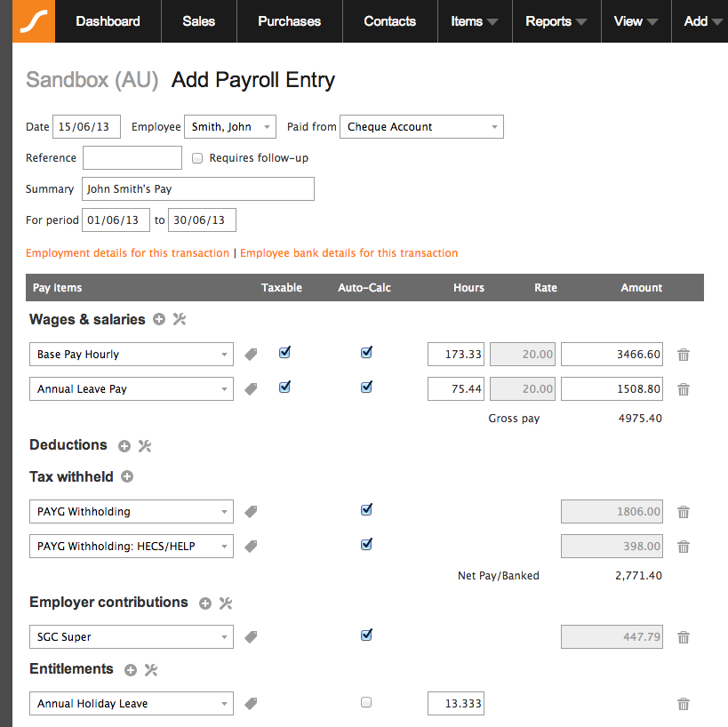Add a Deductions item with plus icon
Viewport: 728px width, 727px height.
pos(124,446)
